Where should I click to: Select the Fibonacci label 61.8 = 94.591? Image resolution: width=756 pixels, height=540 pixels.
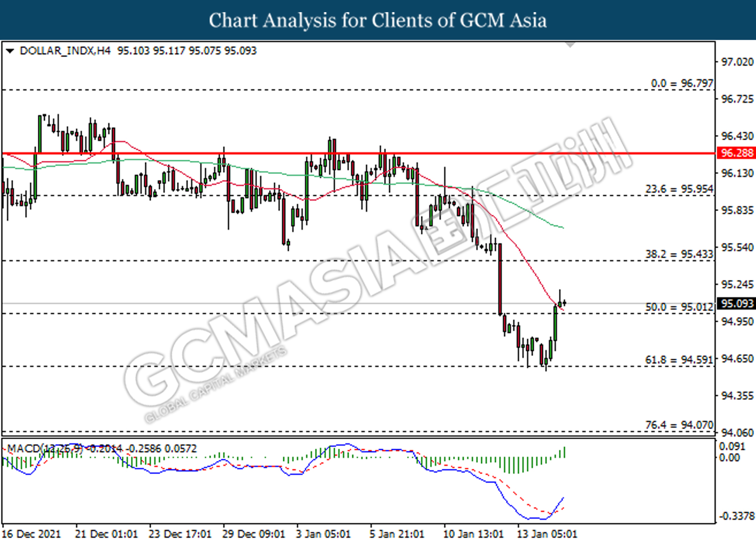[x=679, y=360]
